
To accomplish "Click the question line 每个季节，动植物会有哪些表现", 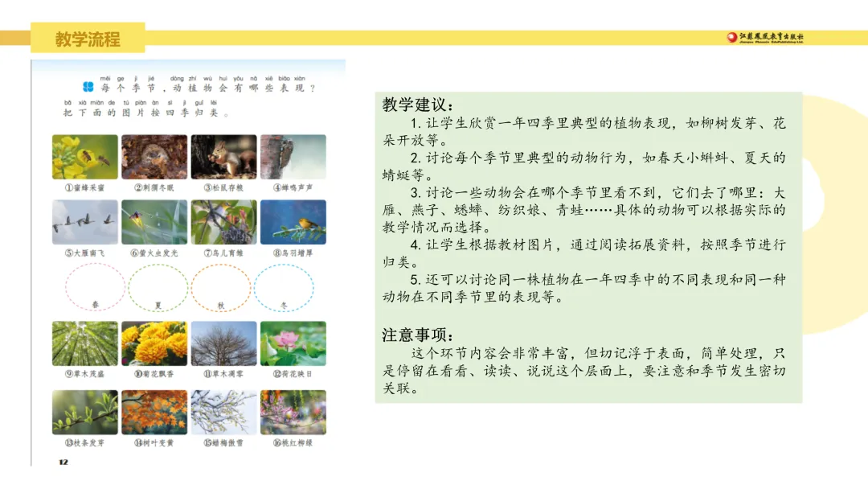I will (x=207, y=84).
